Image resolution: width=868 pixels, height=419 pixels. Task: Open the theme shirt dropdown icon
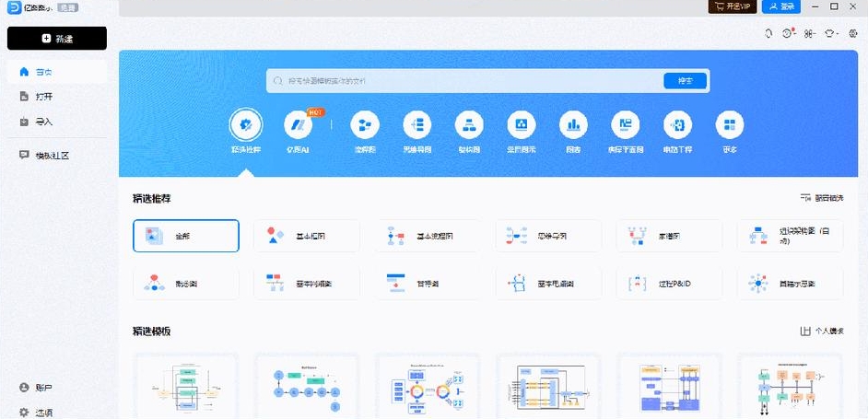pos(831,34)
